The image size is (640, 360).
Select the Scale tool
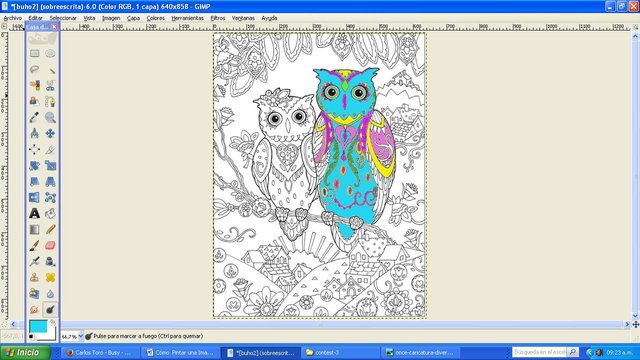click(x=50, y=165)
